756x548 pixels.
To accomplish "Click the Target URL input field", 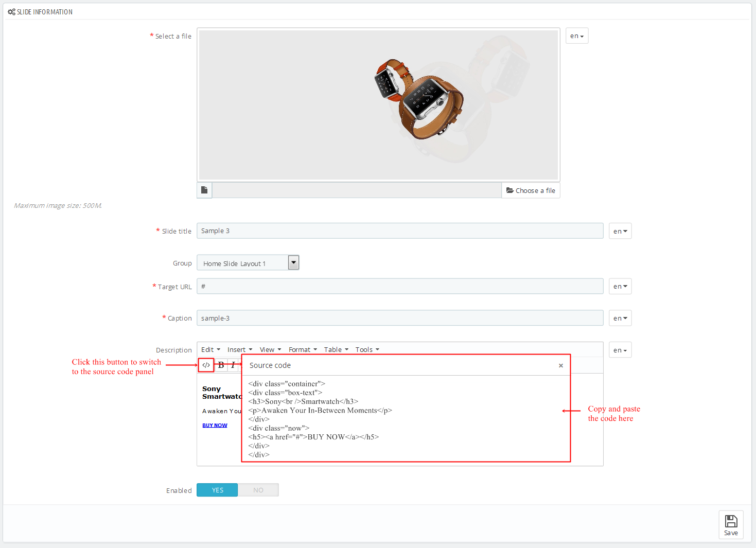I will click(400, 286).
